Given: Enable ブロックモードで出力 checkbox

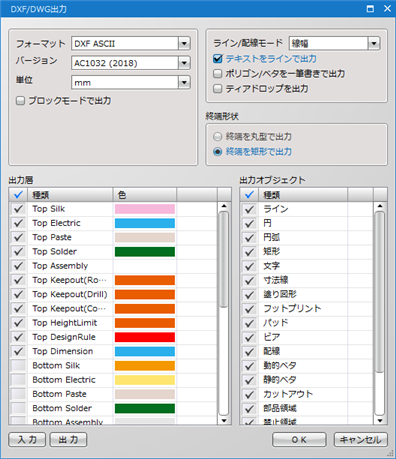Looking at the screenshot, I should [20, 101].
